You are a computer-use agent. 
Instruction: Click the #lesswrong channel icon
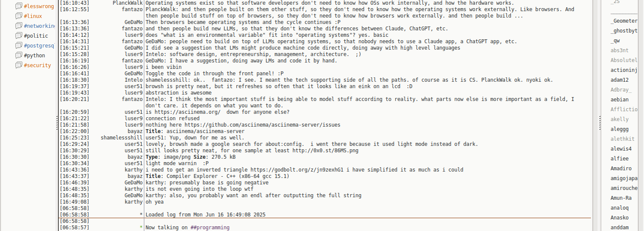[18, 6]
